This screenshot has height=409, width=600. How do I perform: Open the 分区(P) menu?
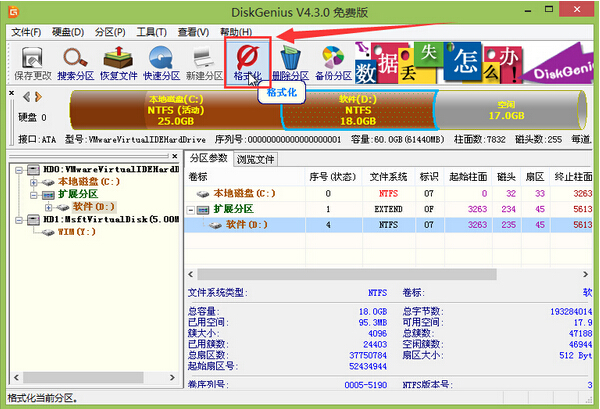coord(110,32)
